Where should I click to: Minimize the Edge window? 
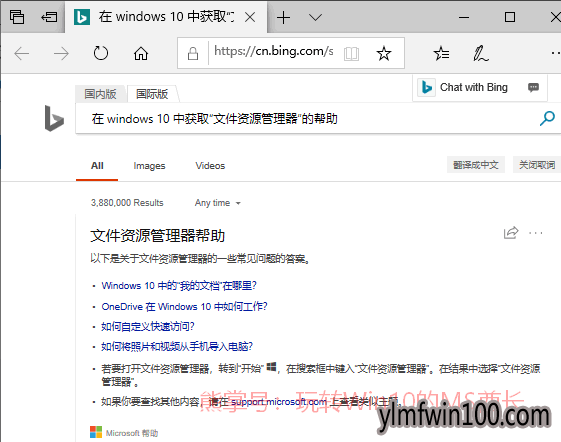[464, 17]
